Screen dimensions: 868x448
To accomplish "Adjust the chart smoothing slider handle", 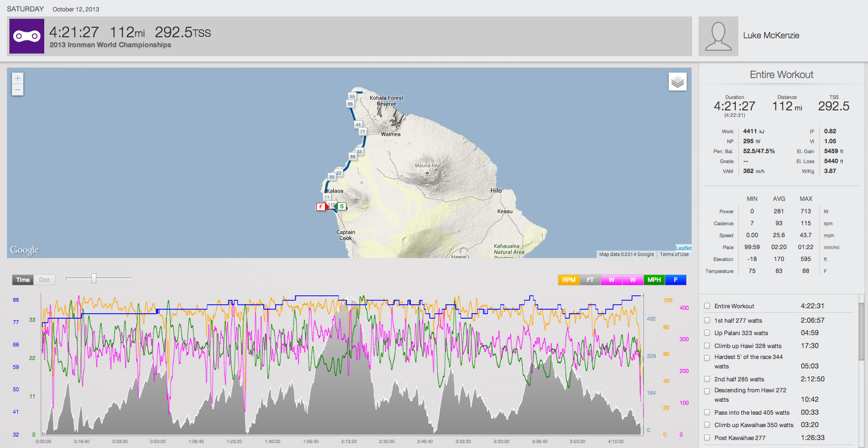I will point(94,278).
